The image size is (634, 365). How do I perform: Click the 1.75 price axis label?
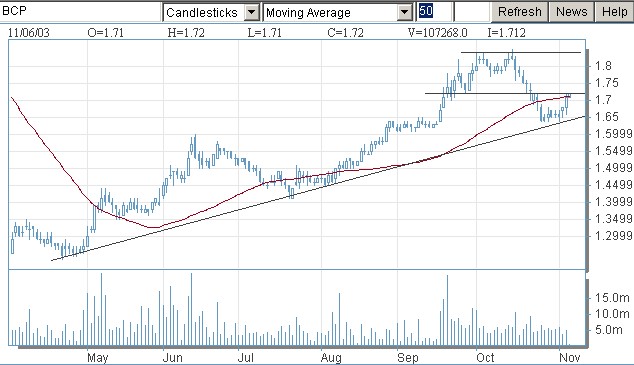[x=607, y=83]
